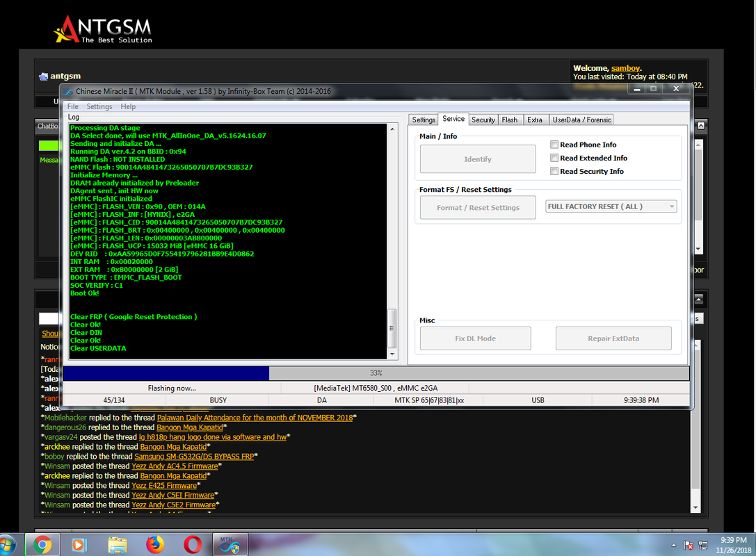Click the 'USB' status bar cell
The image size is (756, 556).
pyautogui.click(x=538, y=400)
